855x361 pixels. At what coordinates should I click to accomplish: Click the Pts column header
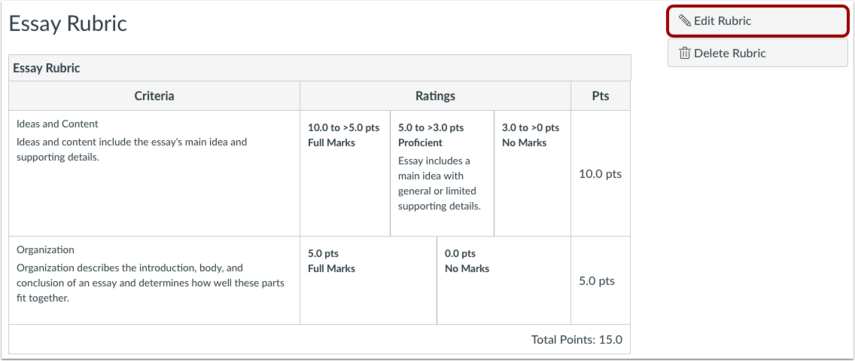600,97
